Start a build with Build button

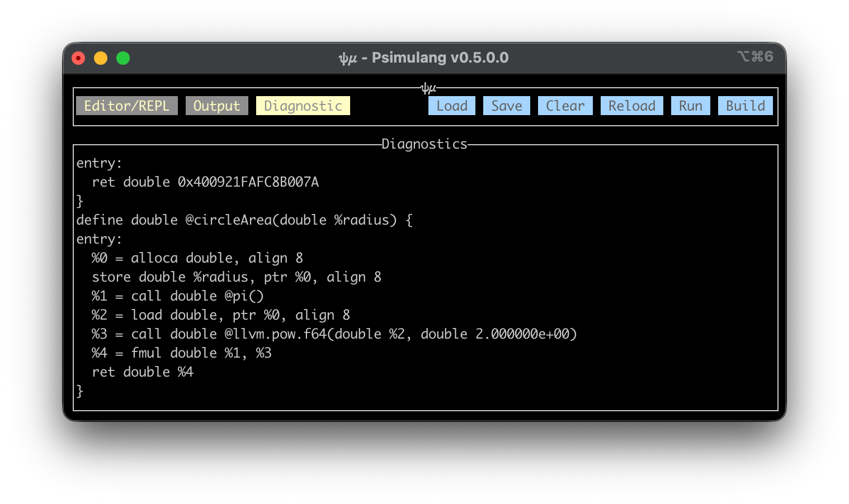(745, 106)
